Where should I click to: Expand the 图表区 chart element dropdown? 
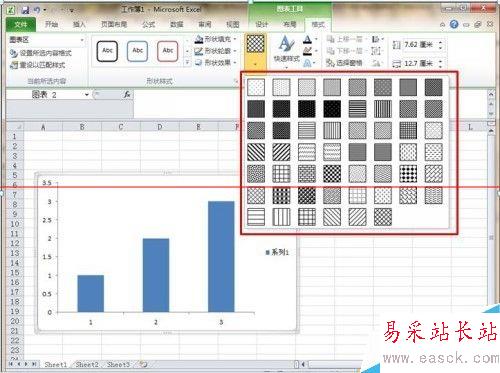point(82,40)
